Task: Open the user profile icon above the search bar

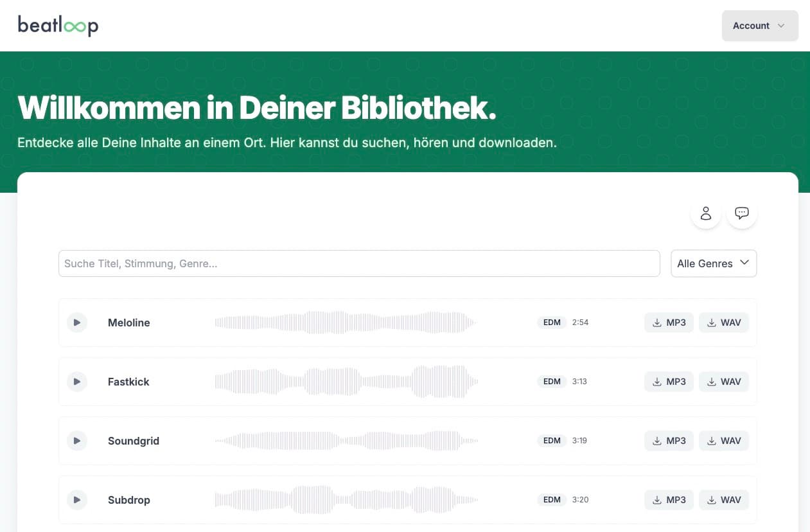Action: (706, 213)
